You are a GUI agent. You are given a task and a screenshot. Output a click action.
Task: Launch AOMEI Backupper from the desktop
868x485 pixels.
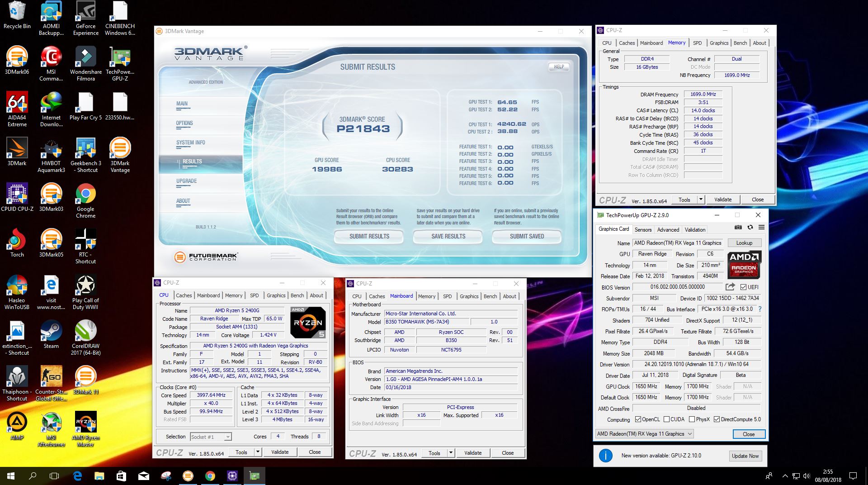pyautogui.click(x=51, y=19)
